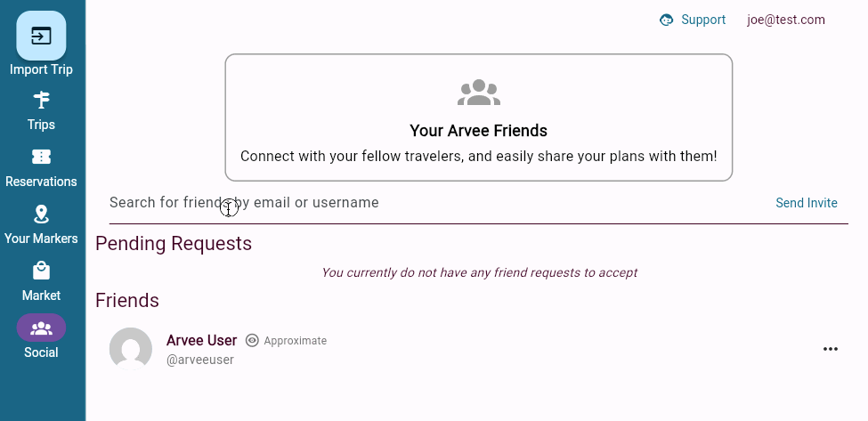Viewport: 868px width, 421px height.
Task: Click the Arvee User name
Action: tap(202, 340)
